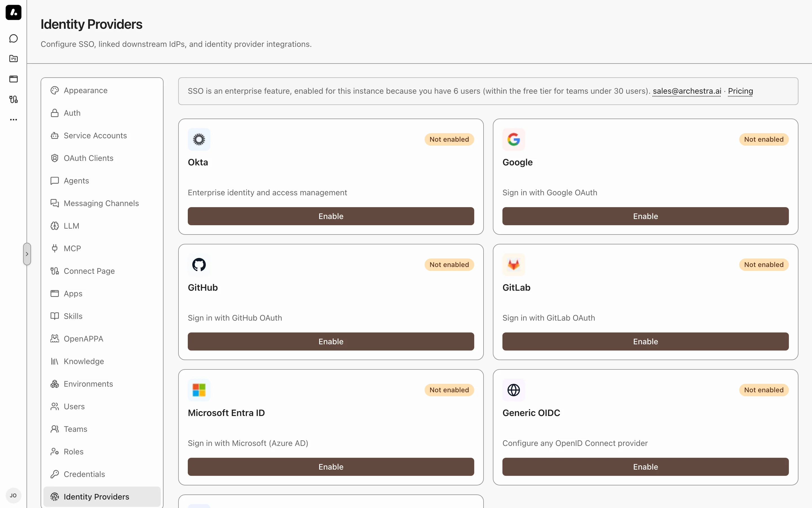Open the three-dots more menu in left rail

click(x=14, y=120)
